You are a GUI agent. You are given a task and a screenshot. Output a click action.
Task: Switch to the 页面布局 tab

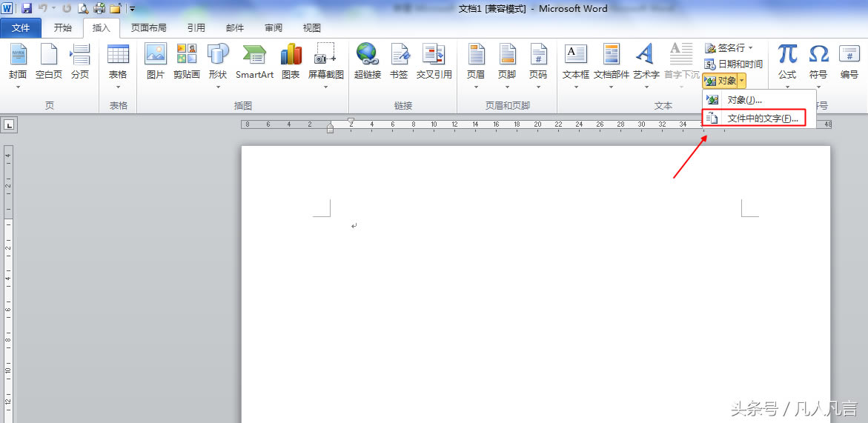point(148,28)
